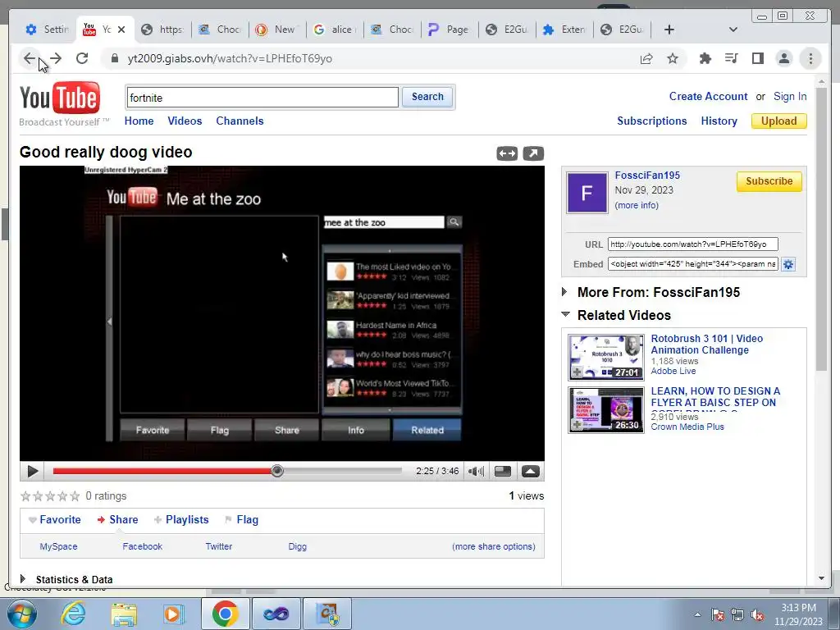The width and height of the screenshot is (840, 630).
Task: Open the LEARN, HOW TO DESIGN A FLYER link
Action: click(715, 397)
